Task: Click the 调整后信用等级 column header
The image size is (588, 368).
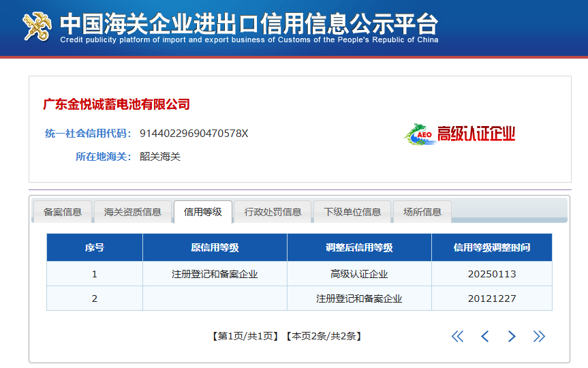Action: pyautogui.click(x=359, y=247)
